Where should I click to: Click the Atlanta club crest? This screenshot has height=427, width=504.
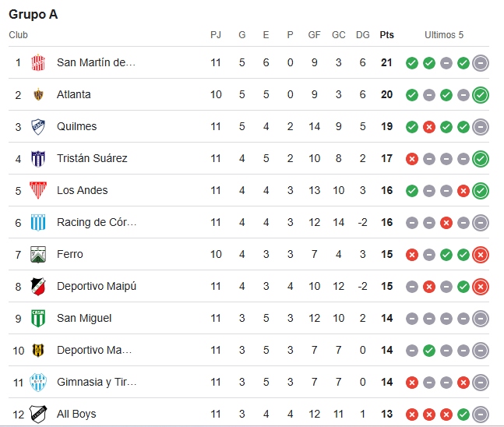coord(38,94)
